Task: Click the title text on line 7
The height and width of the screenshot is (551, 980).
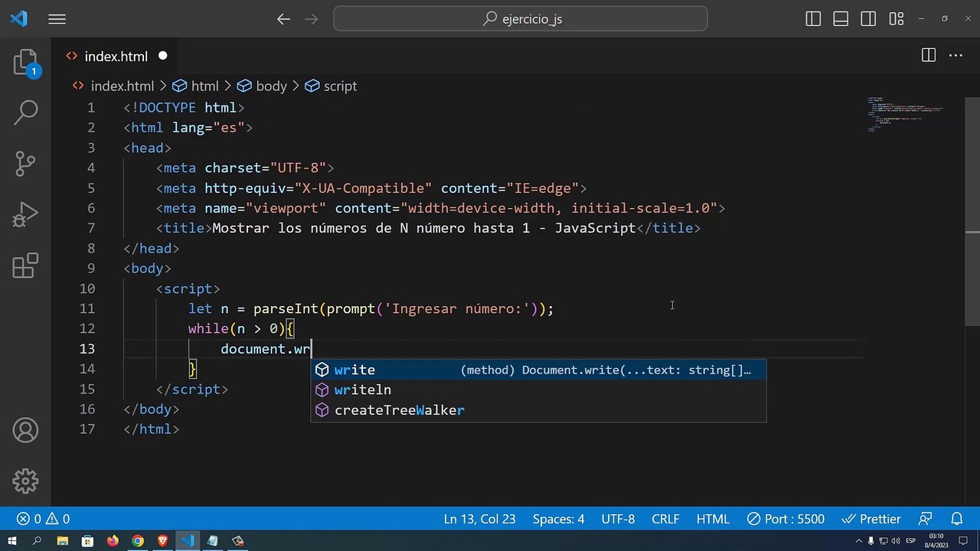Action: click(423, 228)
